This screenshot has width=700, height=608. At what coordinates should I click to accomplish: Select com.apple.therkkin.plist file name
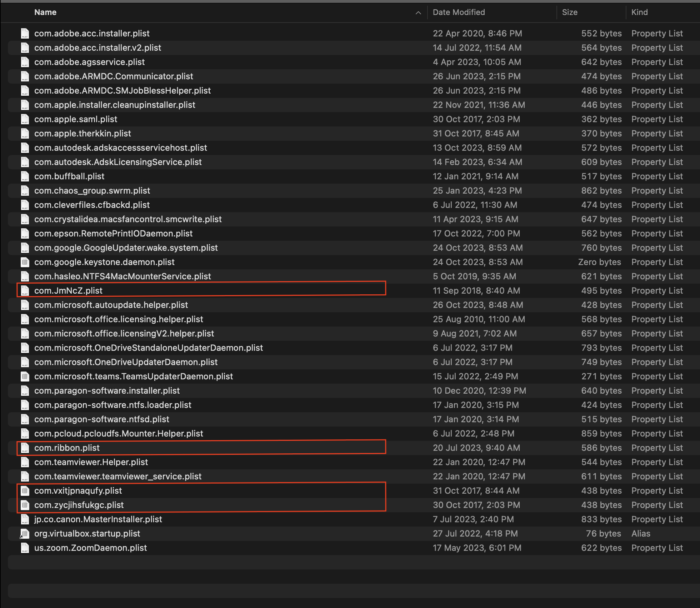coord(82,133)
